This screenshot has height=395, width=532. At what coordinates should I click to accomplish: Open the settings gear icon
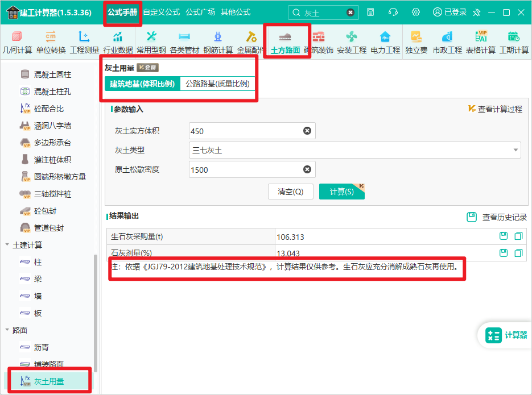pyautogui.click(x=415, y=12)
